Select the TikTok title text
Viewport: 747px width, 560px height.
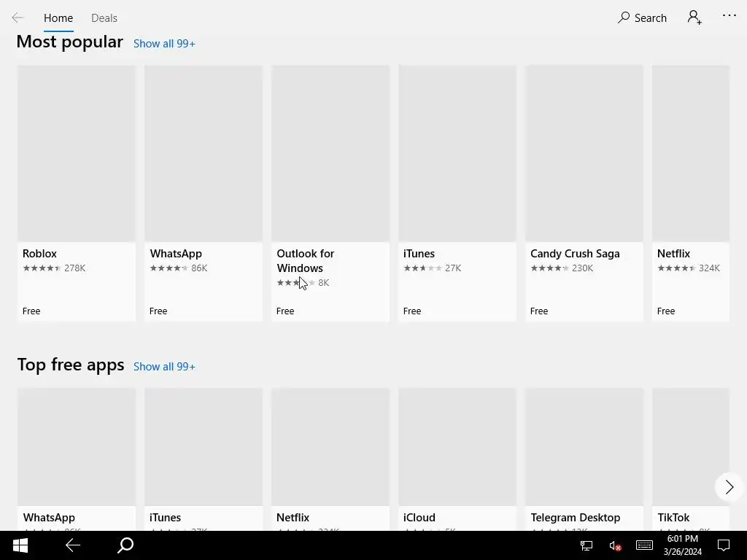[673, 518]
